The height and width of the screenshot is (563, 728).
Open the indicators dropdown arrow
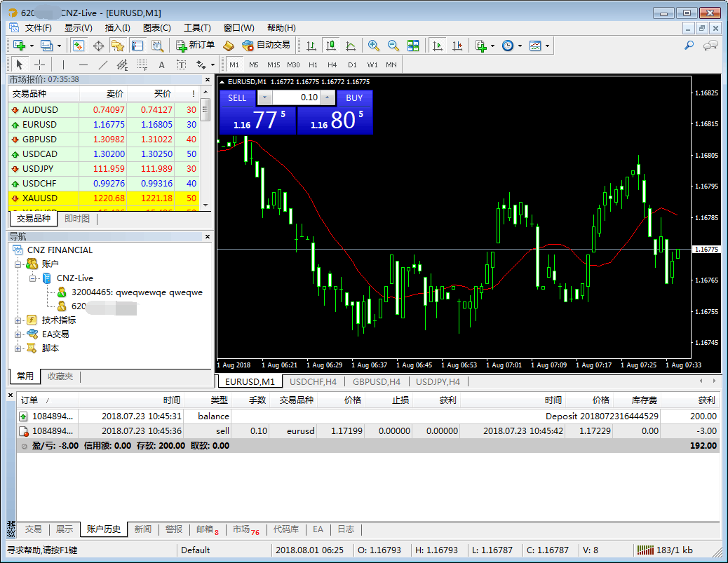pos(492,46)
